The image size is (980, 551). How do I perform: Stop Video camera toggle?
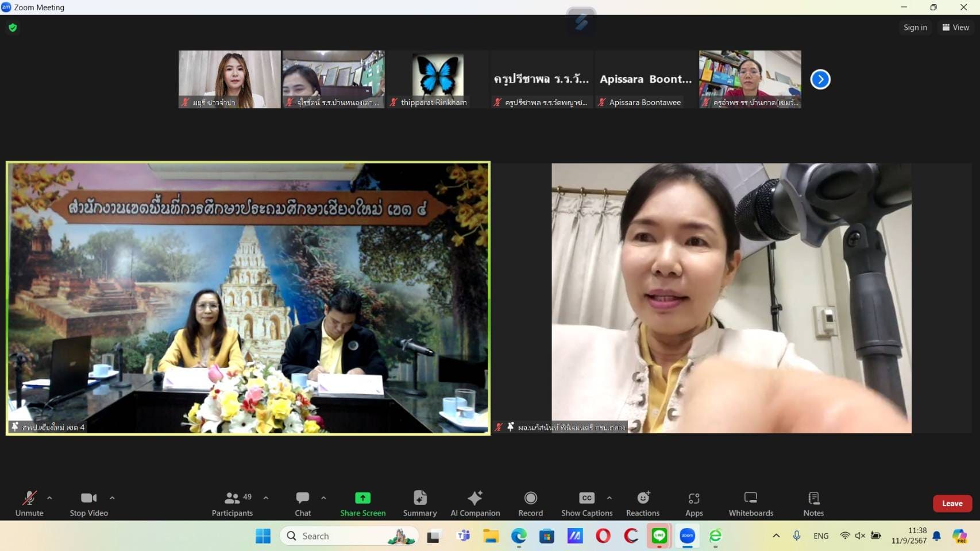point(88,503)
